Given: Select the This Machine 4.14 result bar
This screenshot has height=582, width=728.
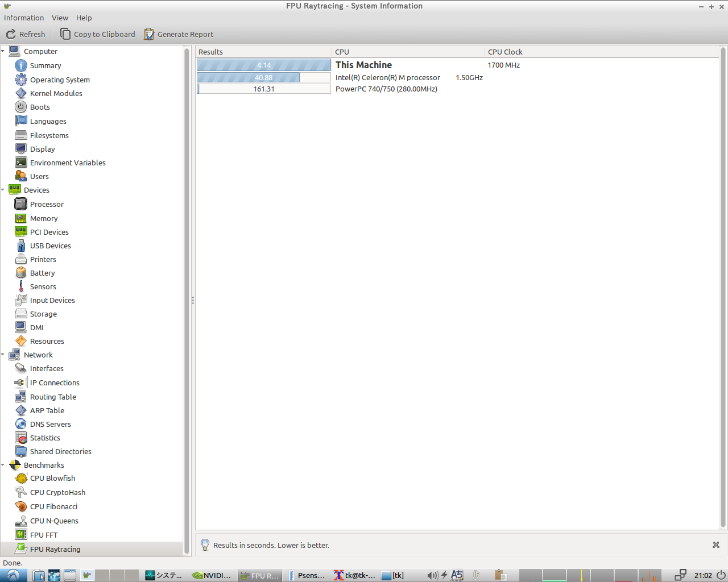Looking at the screenshot, I should click(263, 65).
